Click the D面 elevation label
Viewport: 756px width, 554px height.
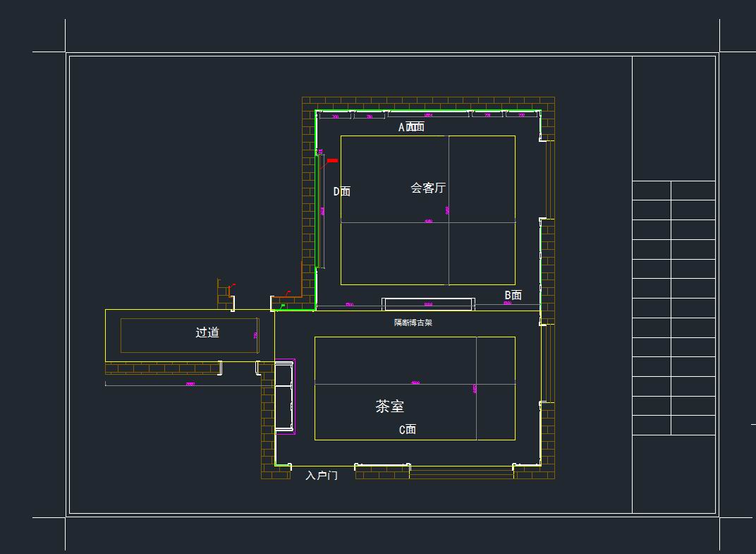coord(342,191)
